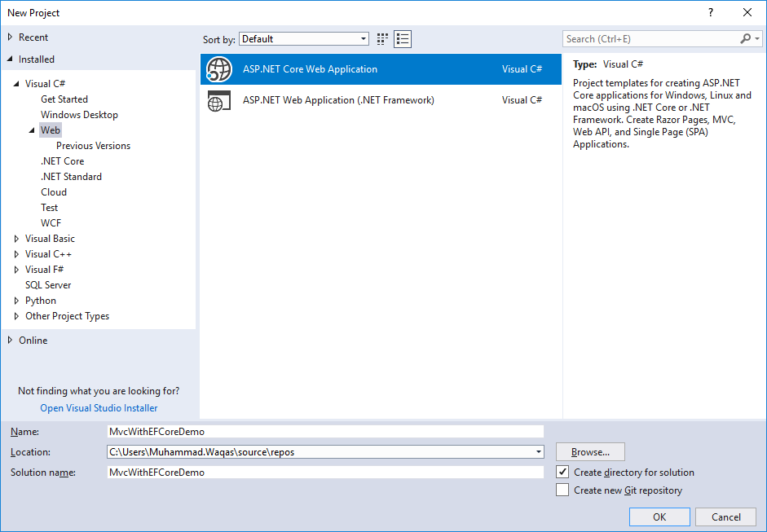Open the Location path dropdown arrow
Screen dimensions: 767x532
538,452
